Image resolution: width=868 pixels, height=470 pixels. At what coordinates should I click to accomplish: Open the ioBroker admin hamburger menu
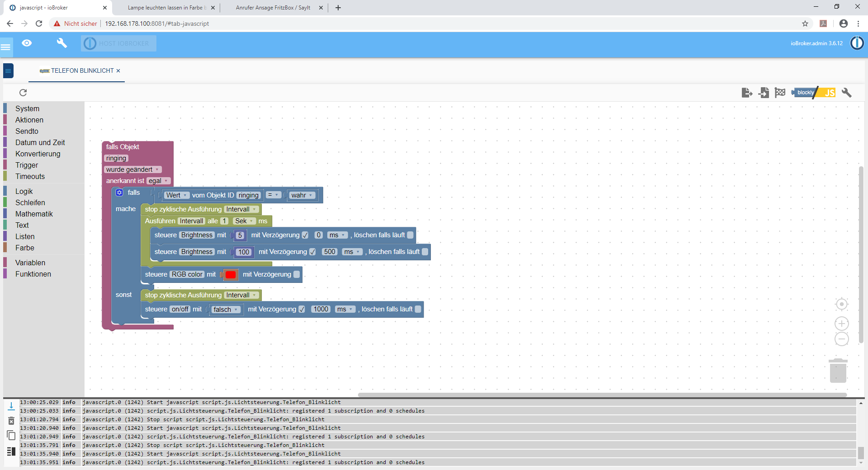coord(5,47)
